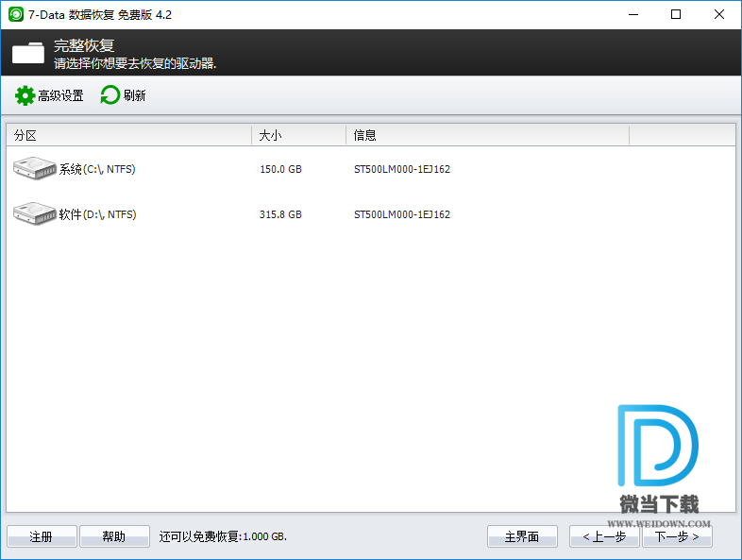Open 高级设置 advanced settings gear icon
The width and height of the screenshot is (742, 560).
click(x=25, y=95)
